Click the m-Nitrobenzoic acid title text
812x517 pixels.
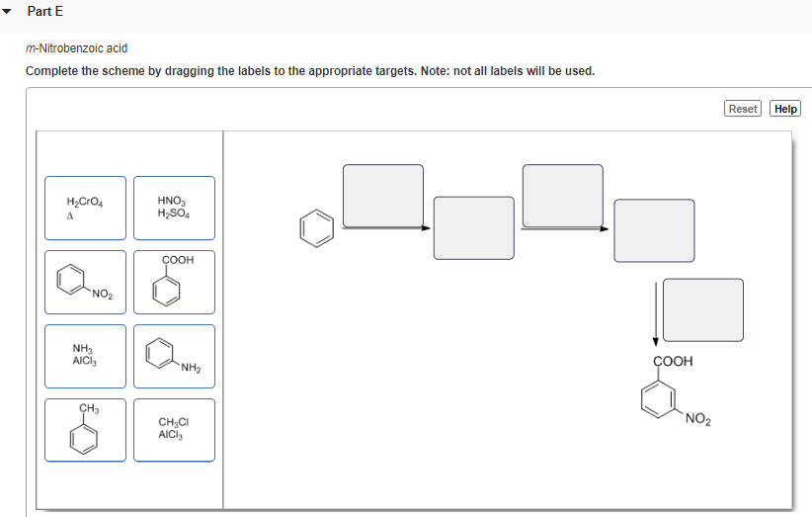click(77, 48)
